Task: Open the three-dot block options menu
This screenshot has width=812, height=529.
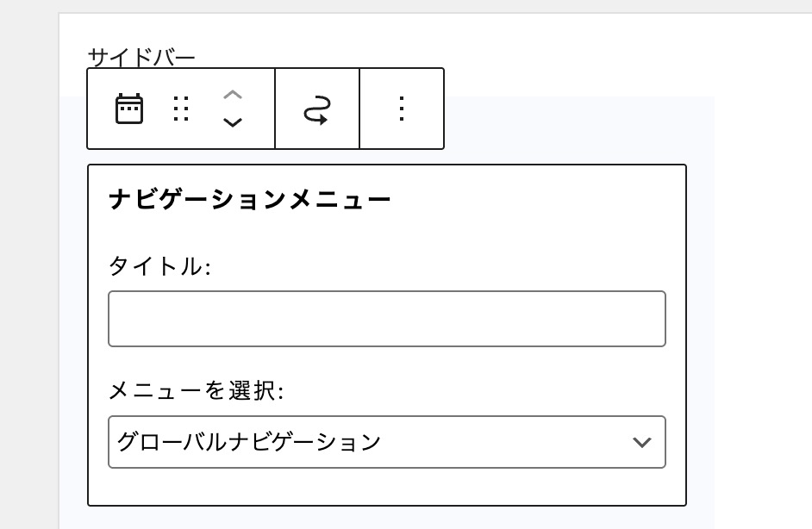Action: click(x=402, y=109)
